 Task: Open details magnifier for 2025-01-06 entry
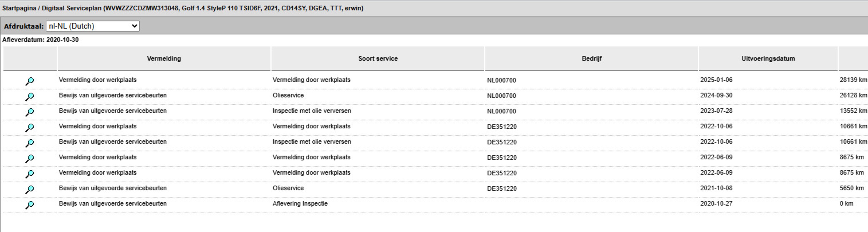(30, 81)
